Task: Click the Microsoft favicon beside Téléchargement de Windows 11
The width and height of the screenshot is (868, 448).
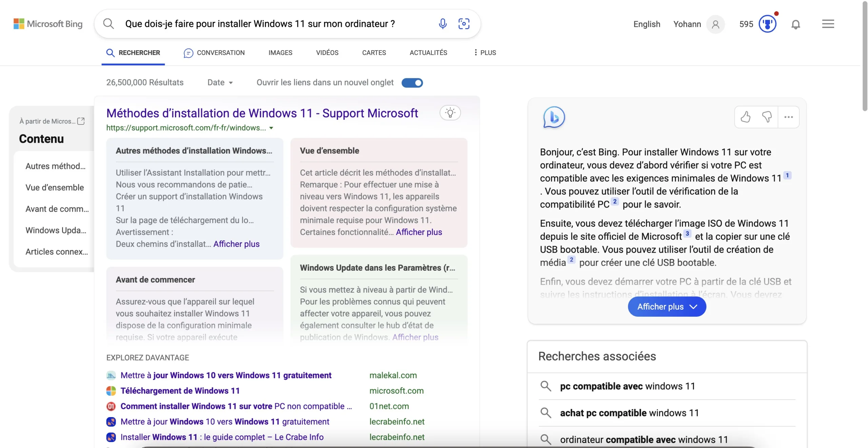Action: (x=111, y=391)
